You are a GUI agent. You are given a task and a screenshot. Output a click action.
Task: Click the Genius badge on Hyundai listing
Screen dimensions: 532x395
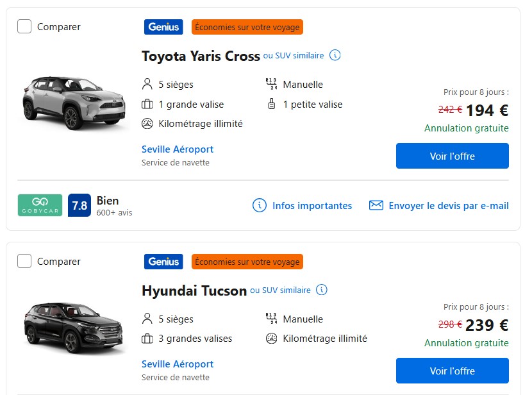tap(163, 262)
